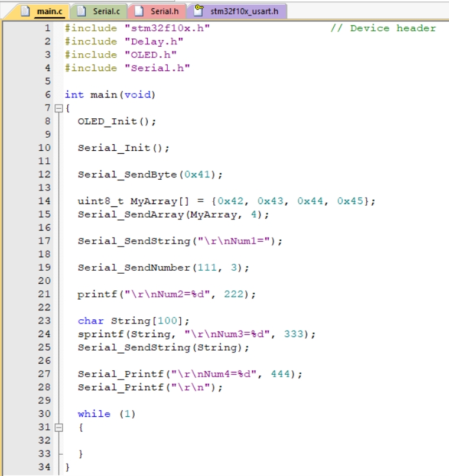Click the closing brace on line 34
The image size is (449, 476).
pyautogui.click(x=67, y=467)
